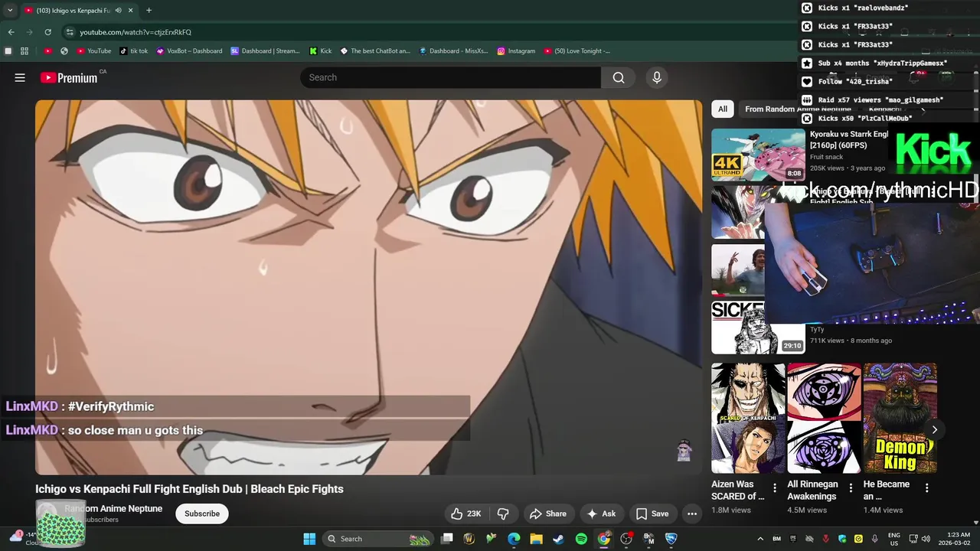Switch to Google Chrome in the taskbar
The width and height of the screenshot is (980, 551).
click(x=604, y=539)
